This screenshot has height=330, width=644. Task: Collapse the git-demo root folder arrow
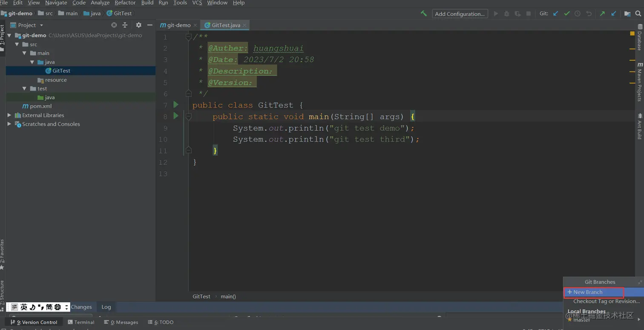9,35
